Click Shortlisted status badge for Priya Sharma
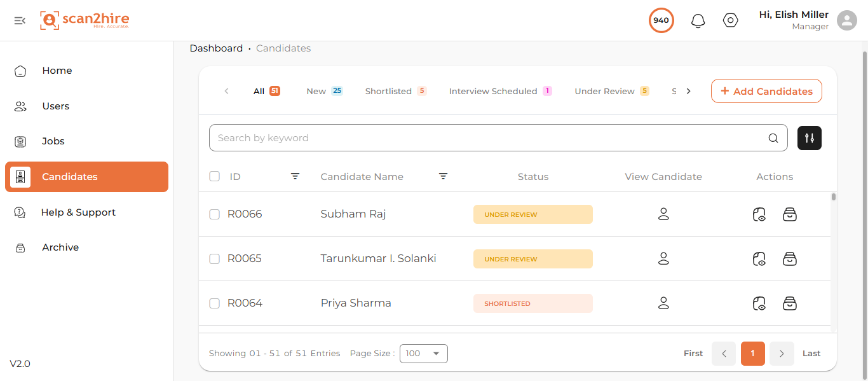 pyautogui.click(x=533, y=303)
